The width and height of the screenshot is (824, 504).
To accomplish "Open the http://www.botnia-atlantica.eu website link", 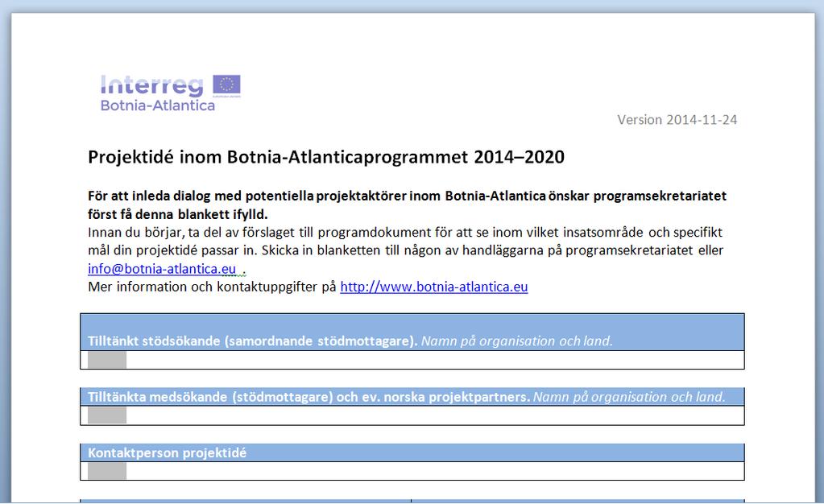I will (x=434, y=287).
